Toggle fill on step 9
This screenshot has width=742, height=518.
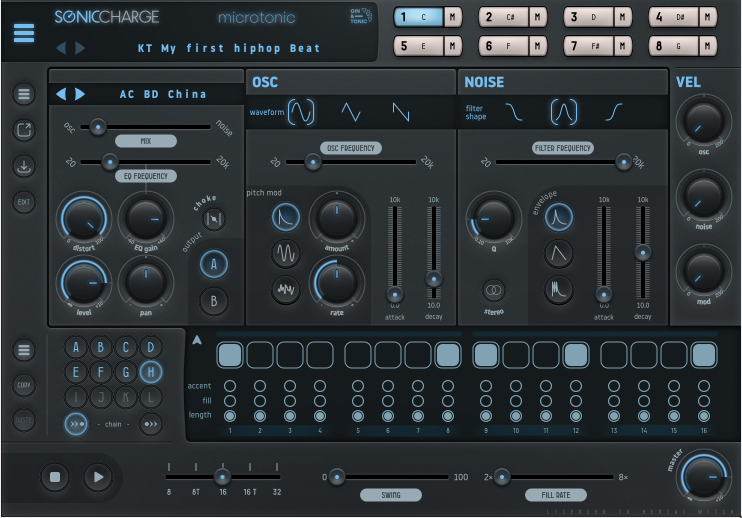pos(486,401)
